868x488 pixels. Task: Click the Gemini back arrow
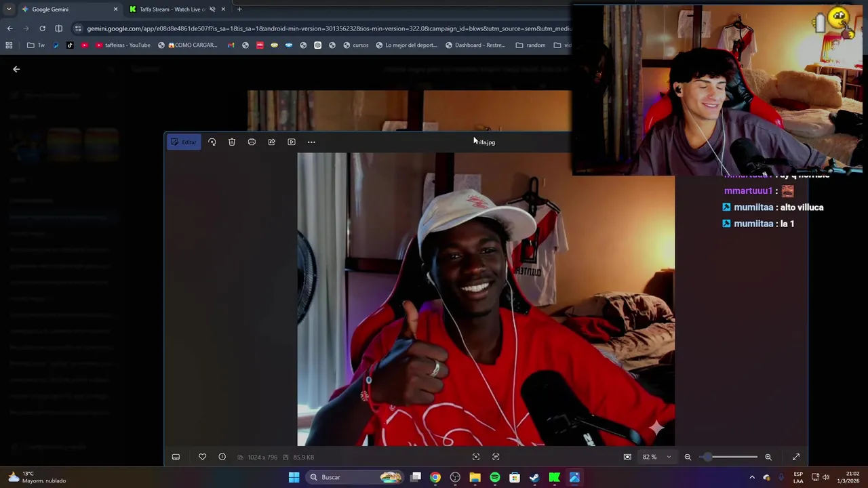(16, 69)
